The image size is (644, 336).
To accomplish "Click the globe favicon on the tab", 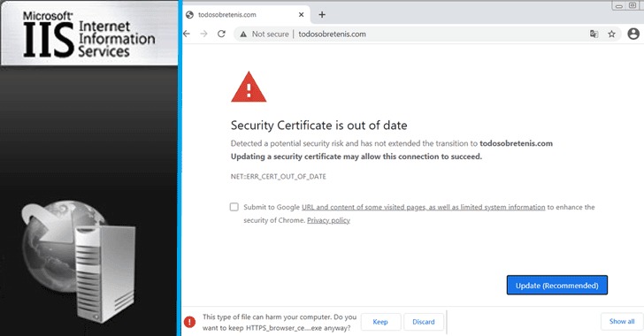I will (x=189, y=15).
